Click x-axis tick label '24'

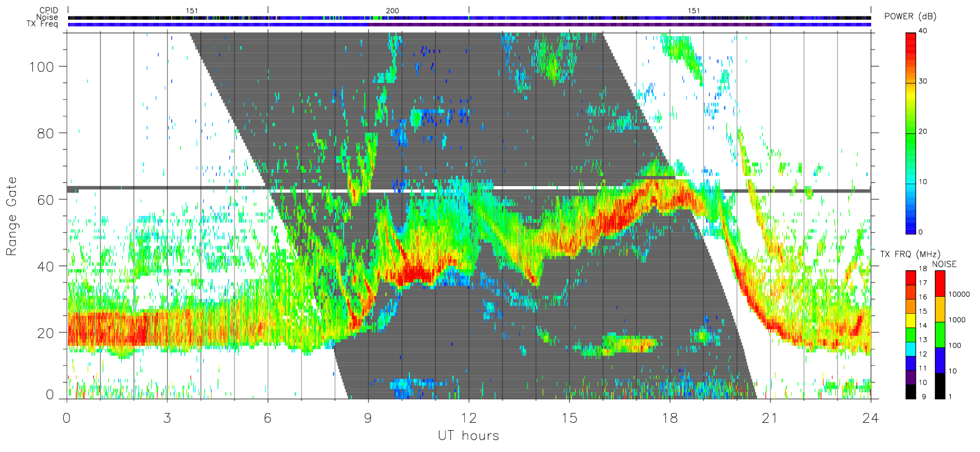point(870,418)
